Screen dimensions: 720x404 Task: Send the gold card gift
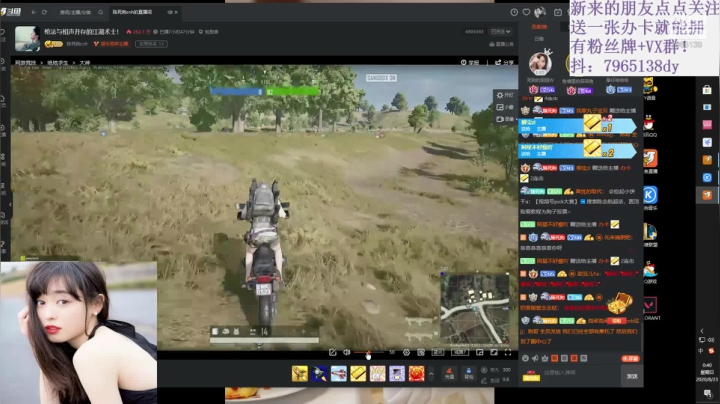(x=358, y=373)
